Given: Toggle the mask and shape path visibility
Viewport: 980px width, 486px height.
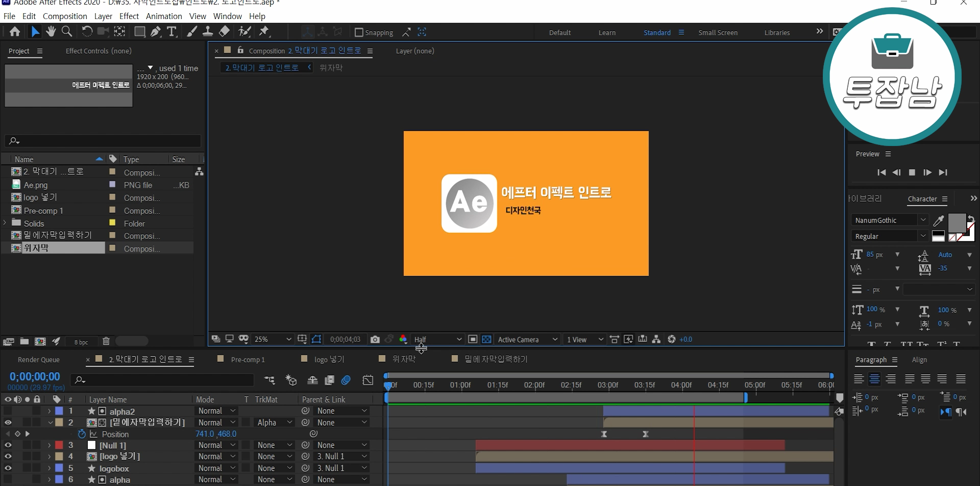Looking at the screenshot, I should point(316,339).
